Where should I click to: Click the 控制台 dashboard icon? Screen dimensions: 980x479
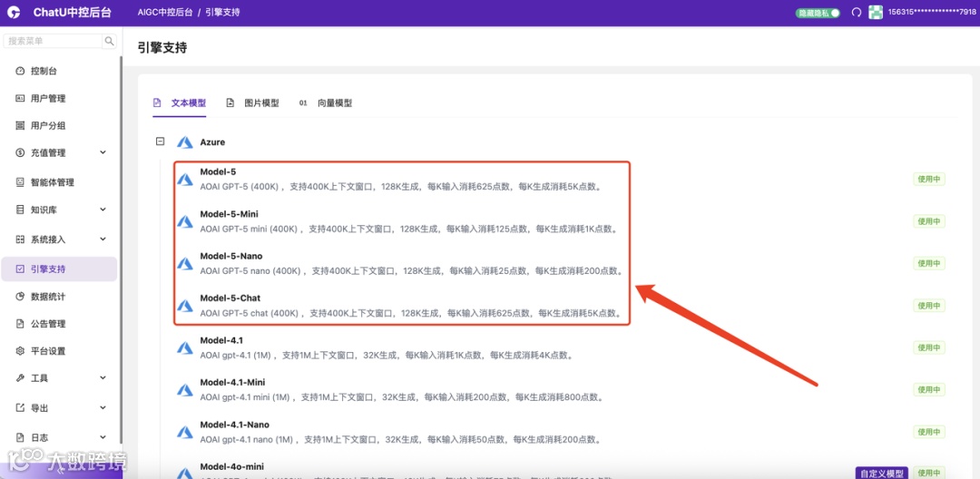(x=20, y=71)
